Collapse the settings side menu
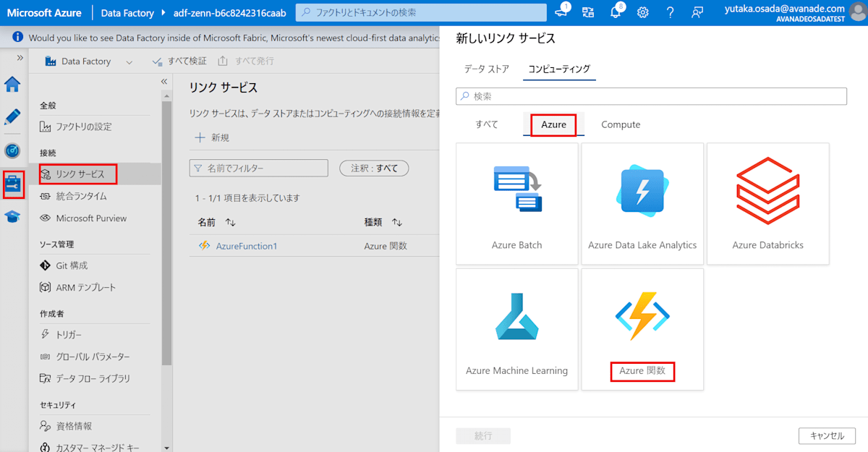The height and width of the screenshot is (452, 868). click(164, 81)
